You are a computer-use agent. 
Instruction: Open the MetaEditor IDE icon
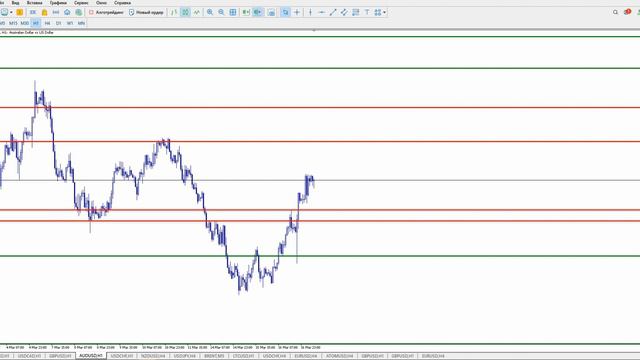tap(33, 12)
